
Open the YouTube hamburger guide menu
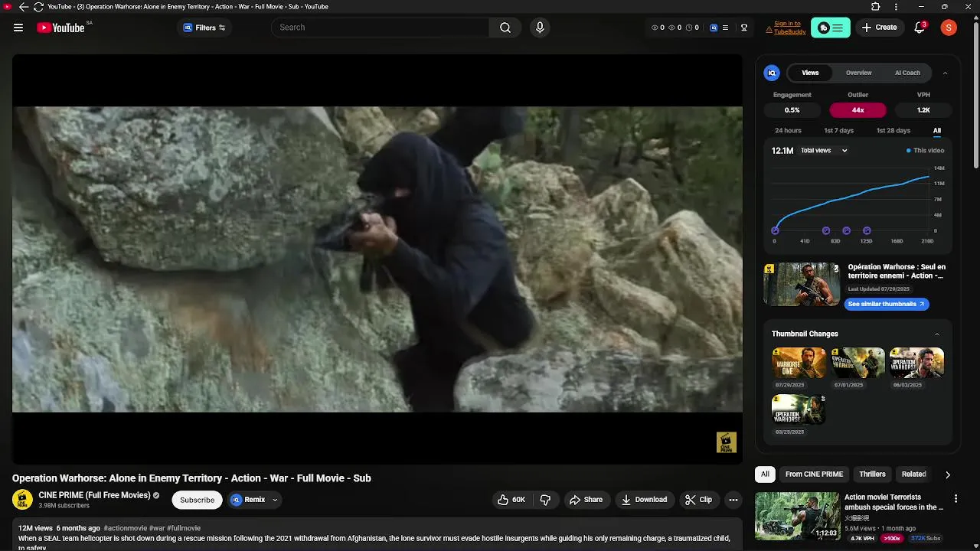click(18, 28)
